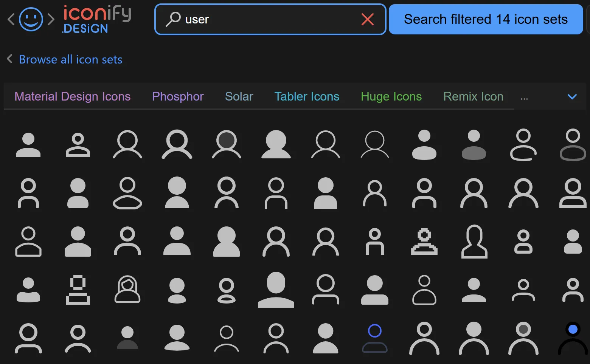Select the hooded user outline icon
Image resolution: width=590 pixels, height=364 pixels.
coord(127,290)
